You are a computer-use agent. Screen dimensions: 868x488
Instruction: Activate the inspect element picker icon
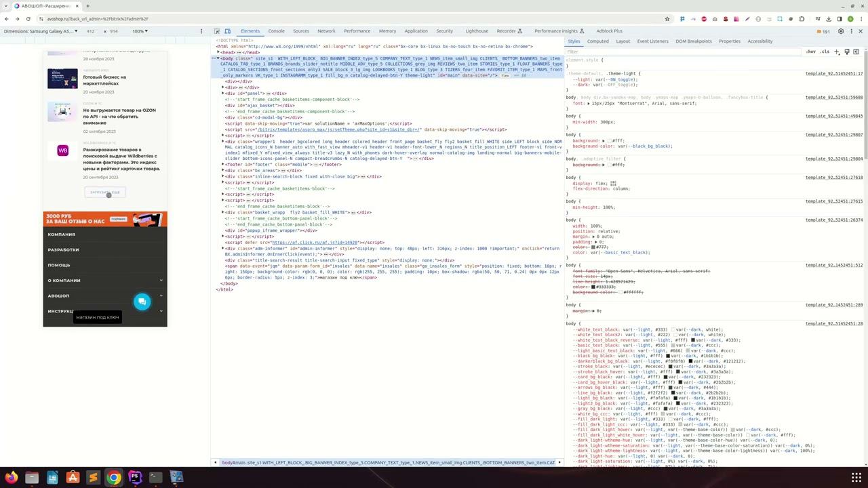[x=216, y=31]
